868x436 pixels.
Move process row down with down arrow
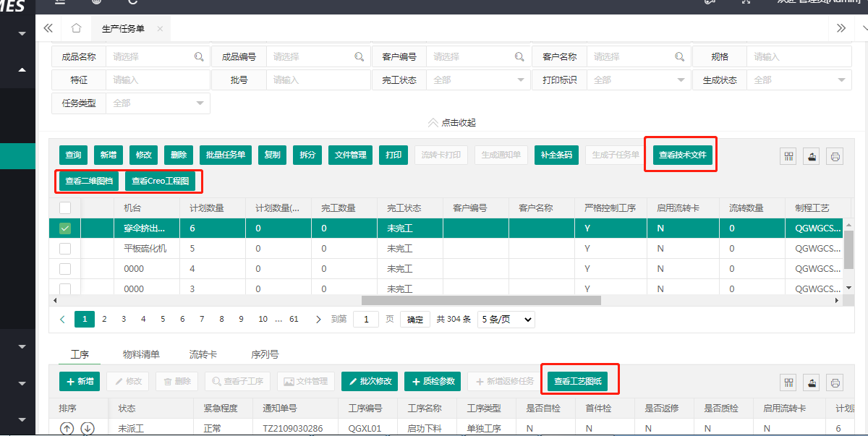coord(88,428)
